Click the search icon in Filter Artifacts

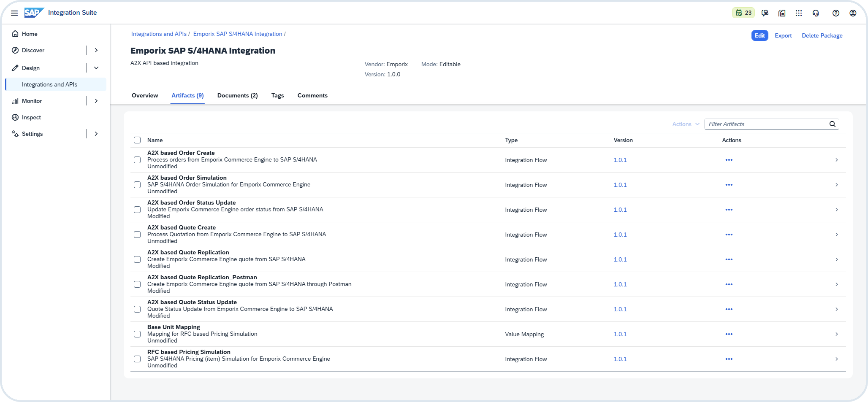[x=833, y=124]
